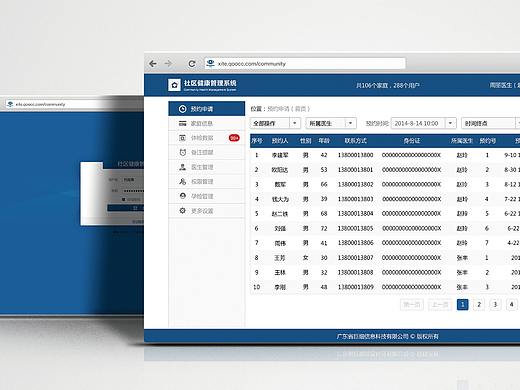
Task: Click the 第一页 first page button
Action: tap(411, 304)
